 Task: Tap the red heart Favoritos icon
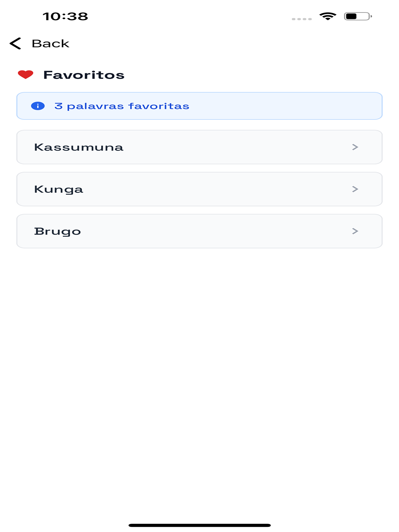pyautogui.click(x=26, y=75)
